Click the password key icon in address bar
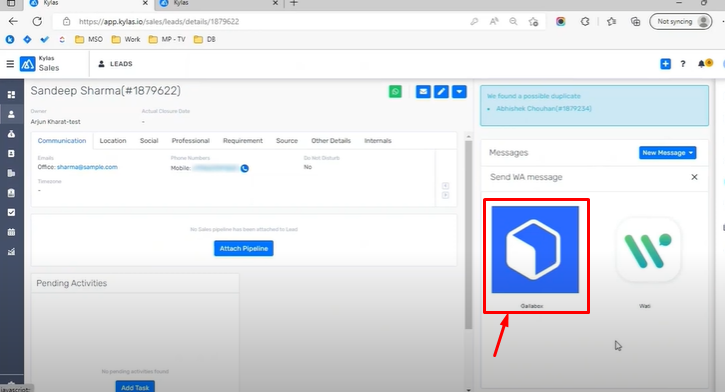This screenshot has height=392, width=725. pos(474,21)
